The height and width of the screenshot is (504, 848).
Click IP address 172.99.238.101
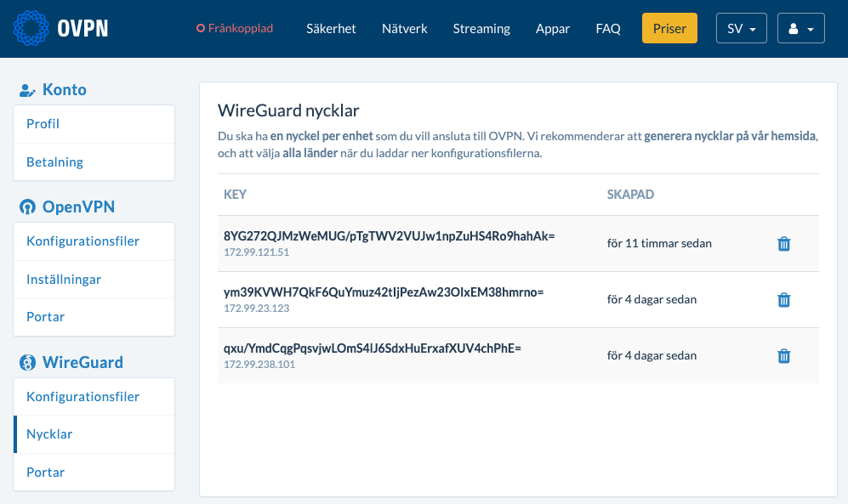pyautogui.click(x=259, y=365)
